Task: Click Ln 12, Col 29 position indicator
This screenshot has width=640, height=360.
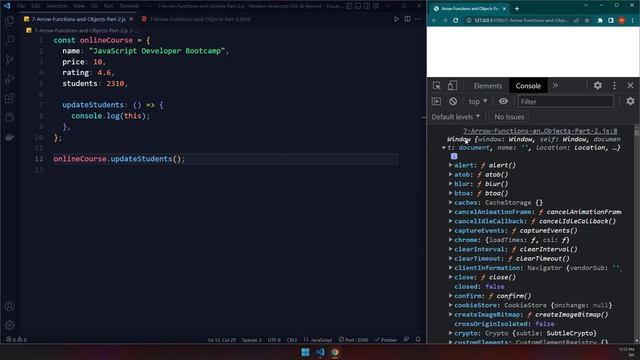Action: [222, 340]
